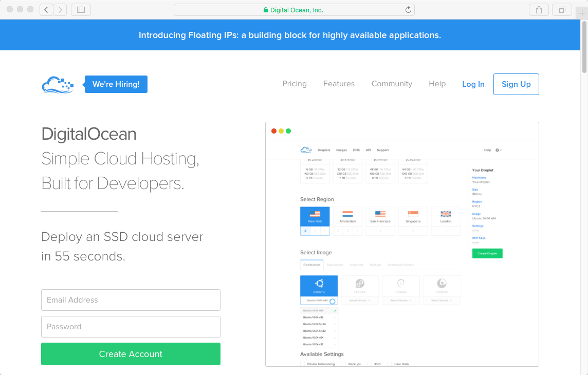Enable the Backups checkbox
588x375 pixels.
point(344,364)
